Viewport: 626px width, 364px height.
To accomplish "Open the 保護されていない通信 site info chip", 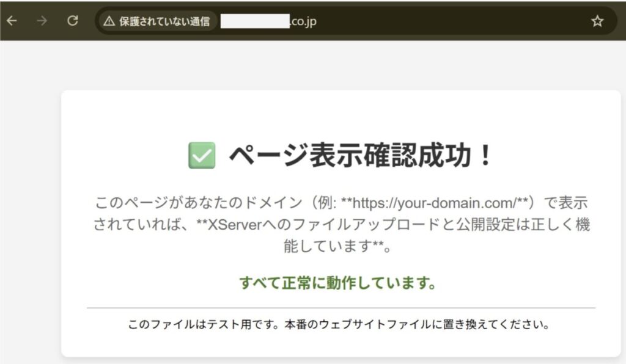I will pyautogui.click(x=158, y=21).
